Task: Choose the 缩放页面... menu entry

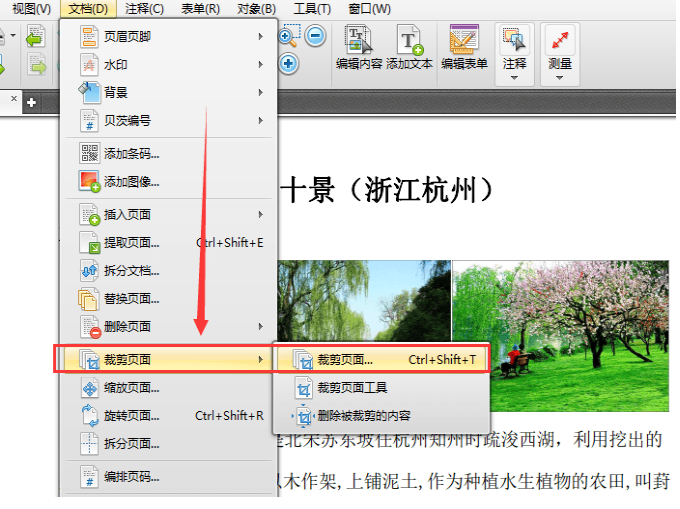Action: (169, 388)
